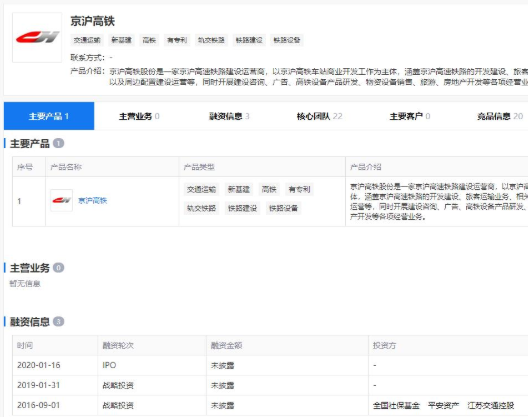Click the 产品介绍 label in the header card
The width and height of the screenshot is (528, 420).
point(88,71)
